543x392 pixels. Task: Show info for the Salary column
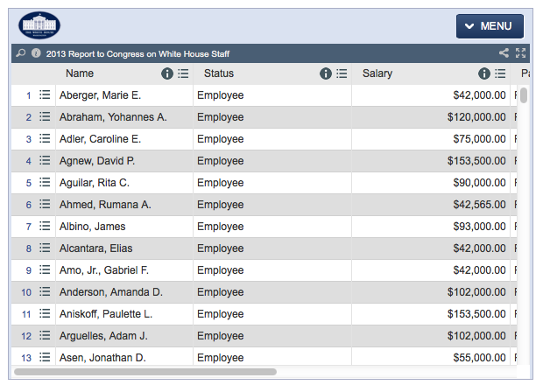click(484, 74)
